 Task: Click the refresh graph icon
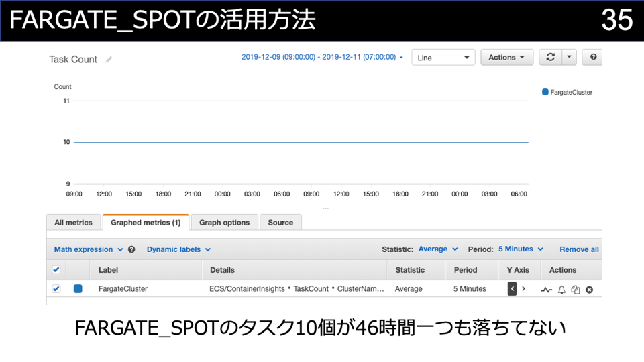550,58
